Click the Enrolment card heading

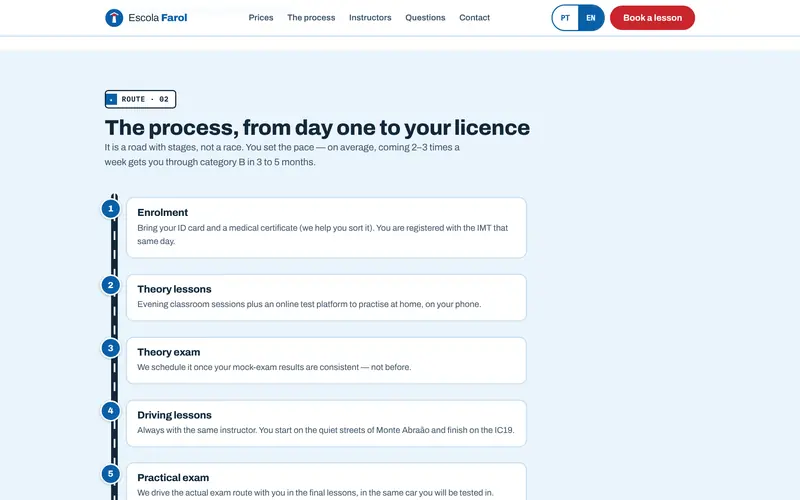pyautogui.click(x=162, y=212)
